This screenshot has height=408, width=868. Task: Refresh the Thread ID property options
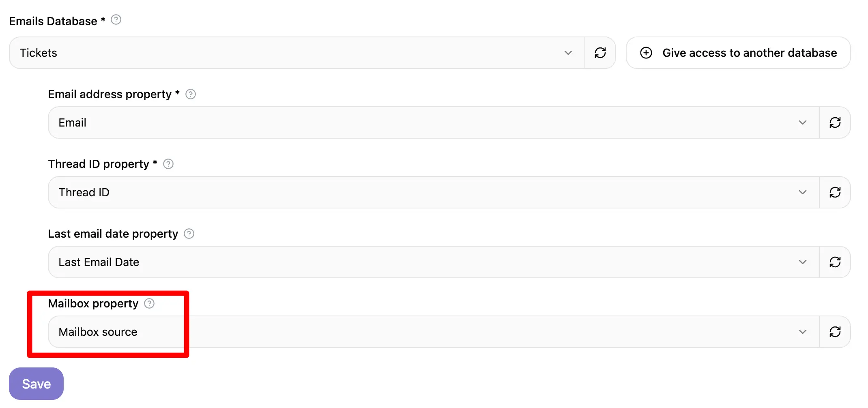click(835, 192)
